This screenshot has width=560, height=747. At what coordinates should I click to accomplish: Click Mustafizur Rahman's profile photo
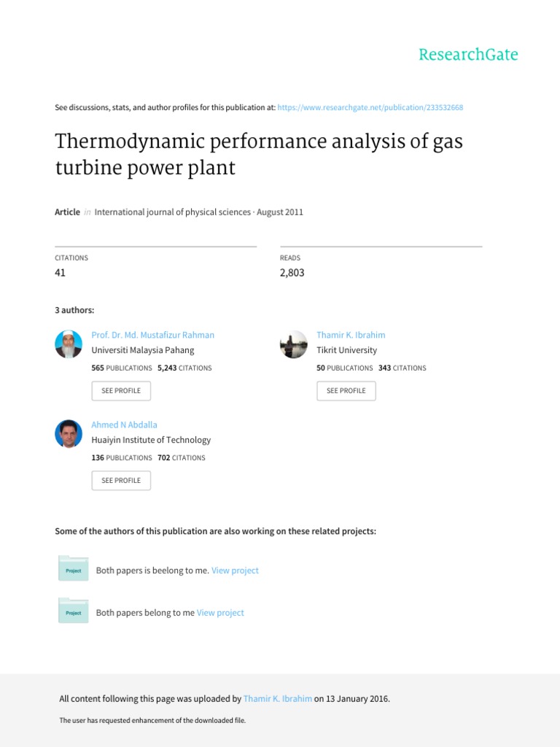click(x=69, y=344)
